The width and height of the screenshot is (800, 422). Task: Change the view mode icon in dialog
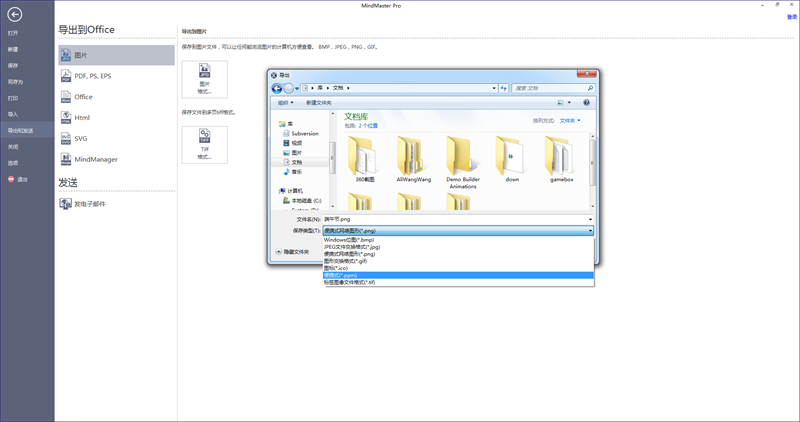pyautogui.click(x=561, y=103)
